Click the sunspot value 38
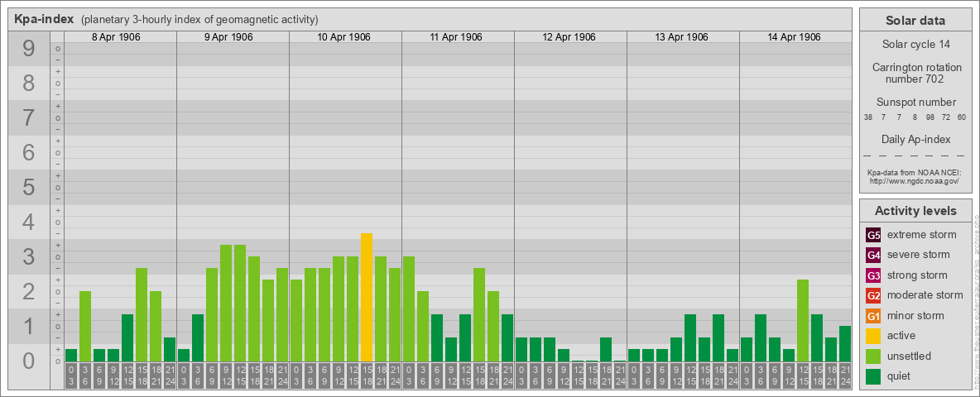Screen dimensions: 980x397 [868, 117]
